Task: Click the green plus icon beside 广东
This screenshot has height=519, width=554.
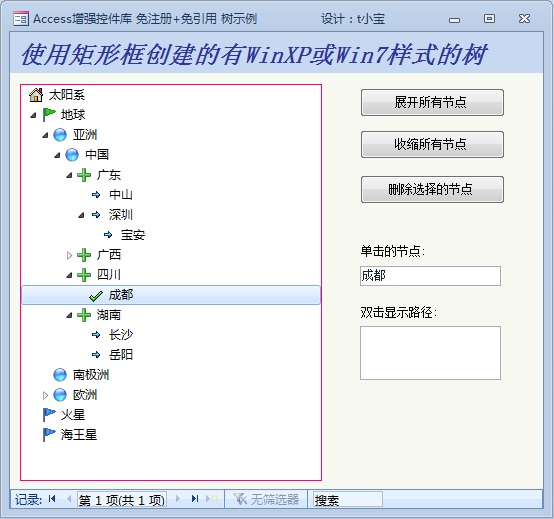Action: 84,175
